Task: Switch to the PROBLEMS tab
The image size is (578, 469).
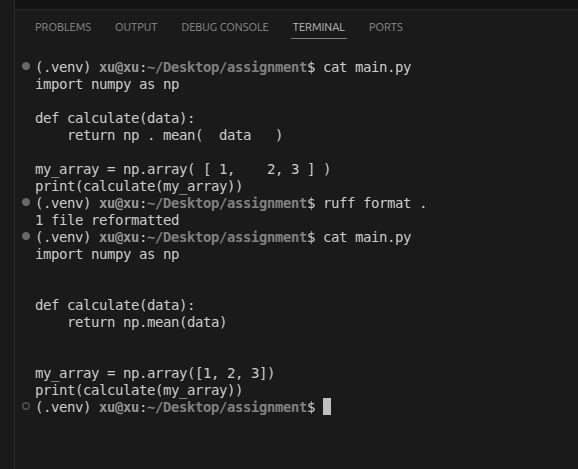Action: (63, 27)
